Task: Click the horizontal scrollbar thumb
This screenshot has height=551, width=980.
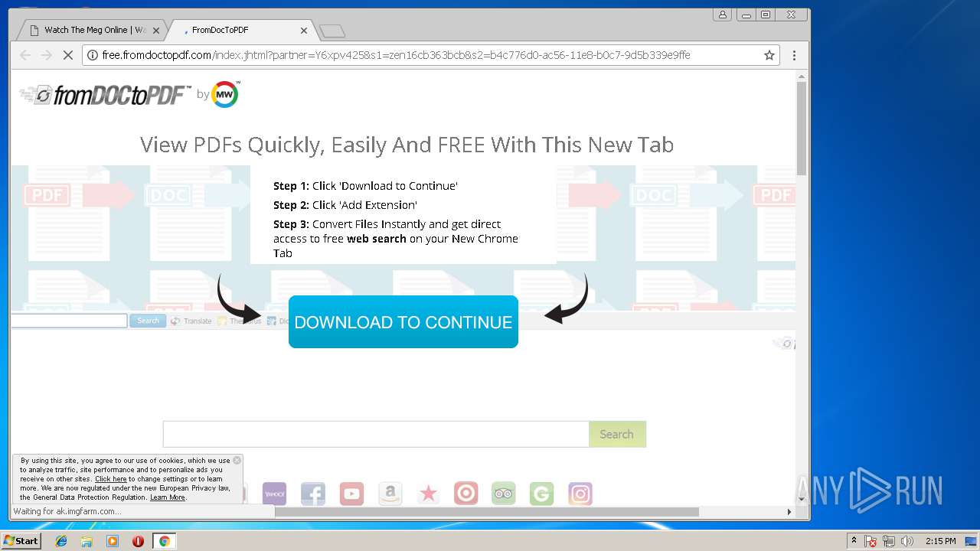Action: (486, 511)
